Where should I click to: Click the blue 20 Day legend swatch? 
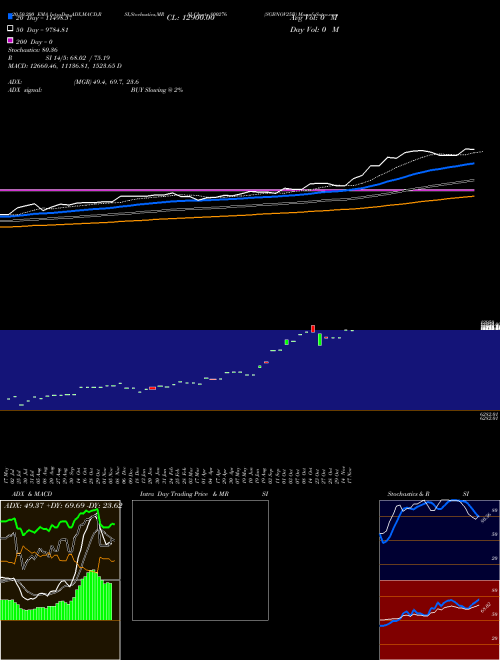(10, 17)
